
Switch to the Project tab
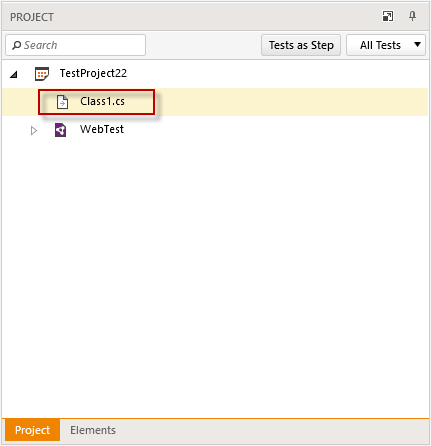tap(32, 430)
